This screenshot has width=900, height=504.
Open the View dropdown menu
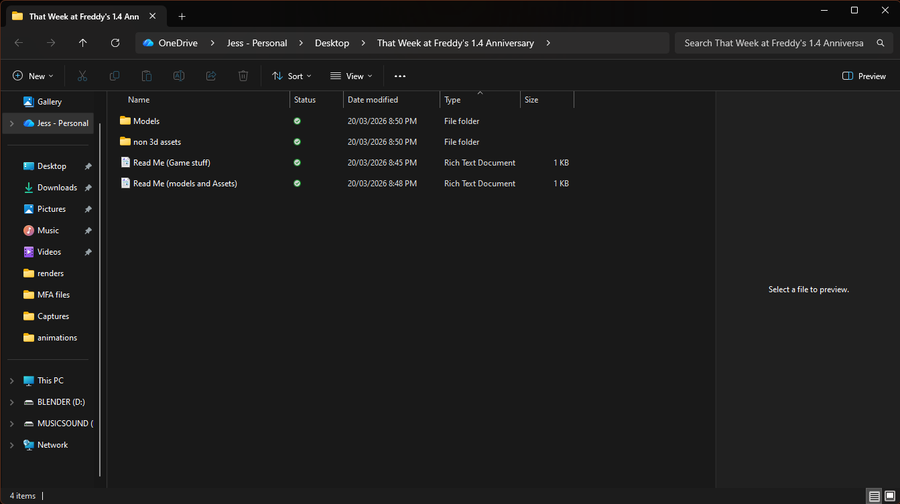pos(351,76)
